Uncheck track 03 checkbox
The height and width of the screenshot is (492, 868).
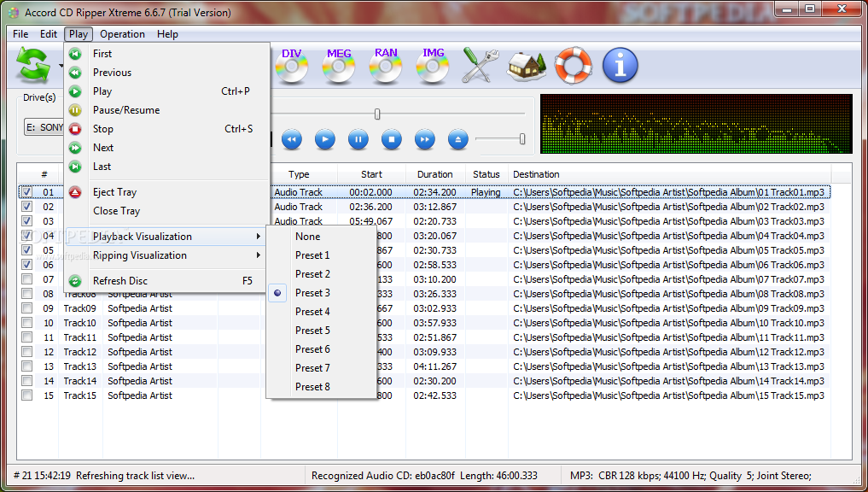pyautogui.click(x=26, y=220)
